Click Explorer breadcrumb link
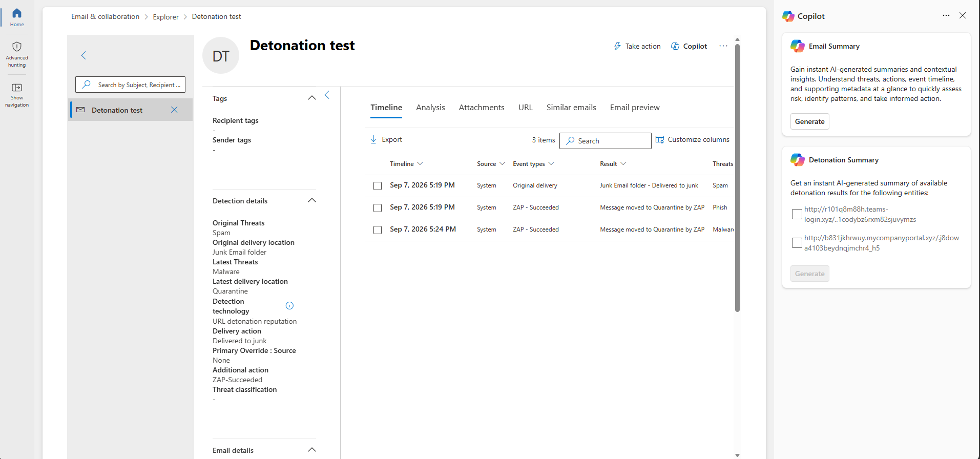Viewport: 980px width, 459px height. [x=165, y=17]
